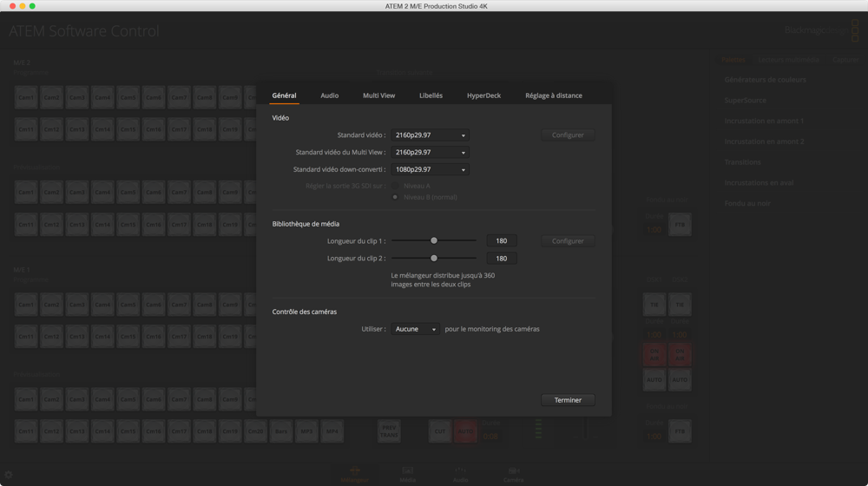Click the CUT button in main window
Image resolution: width=868 pixels, height=486 pixels.
tap(440, 431)
